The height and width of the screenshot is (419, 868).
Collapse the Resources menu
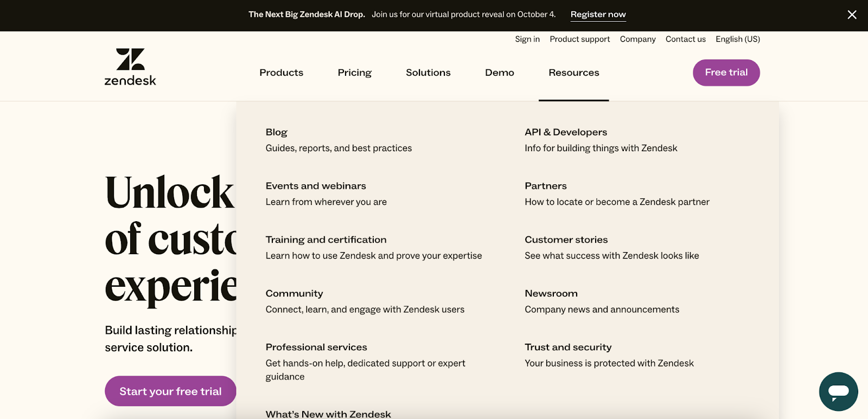coord(574,73)
